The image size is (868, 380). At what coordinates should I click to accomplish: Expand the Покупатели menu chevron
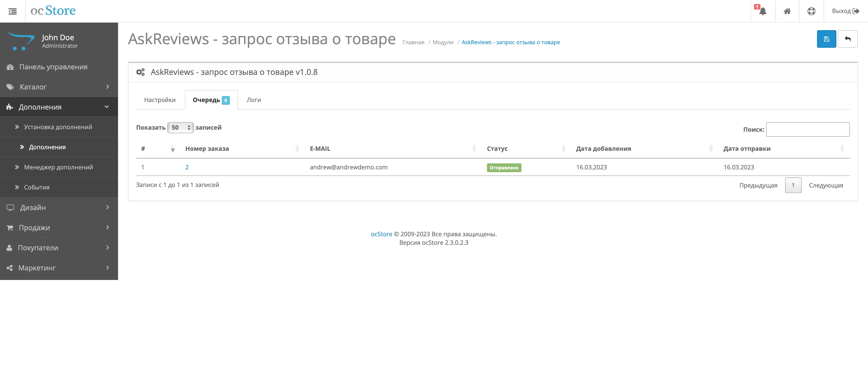point(107,248)
